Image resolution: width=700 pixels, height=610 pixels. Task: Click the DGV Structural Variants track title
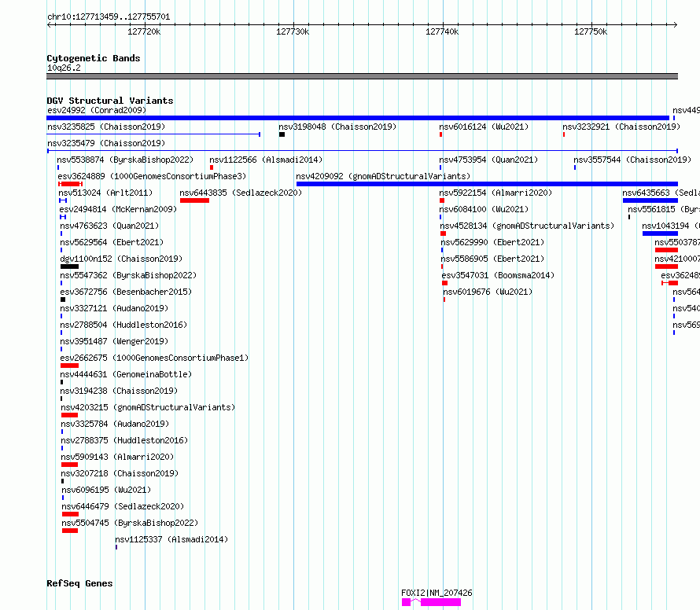(110, 101)
